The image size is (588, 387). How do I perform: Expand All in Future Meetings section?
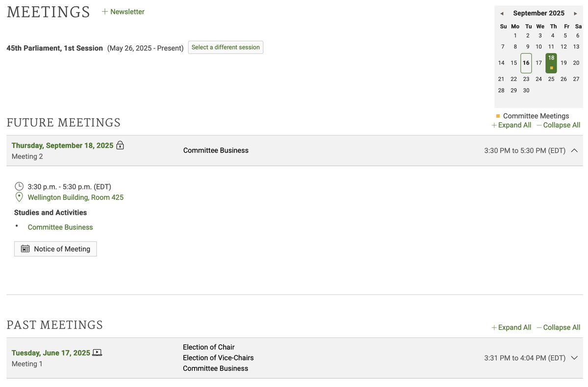point(511,125)
